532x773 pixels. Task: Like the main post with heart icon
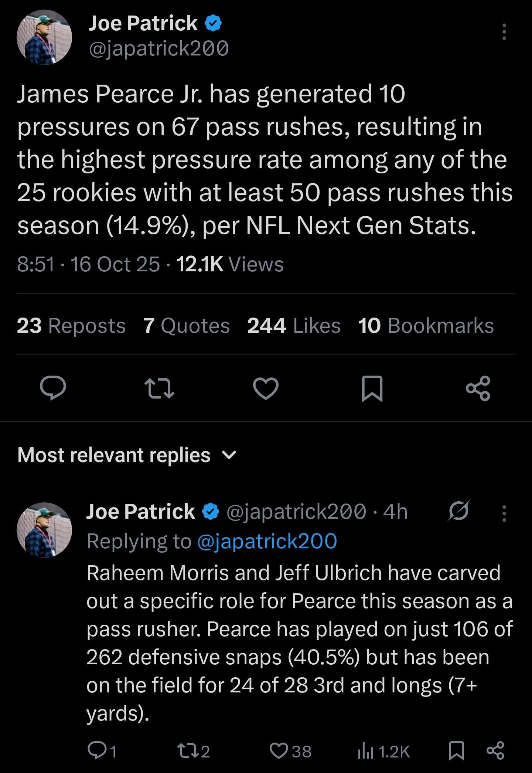pos(266,388)
